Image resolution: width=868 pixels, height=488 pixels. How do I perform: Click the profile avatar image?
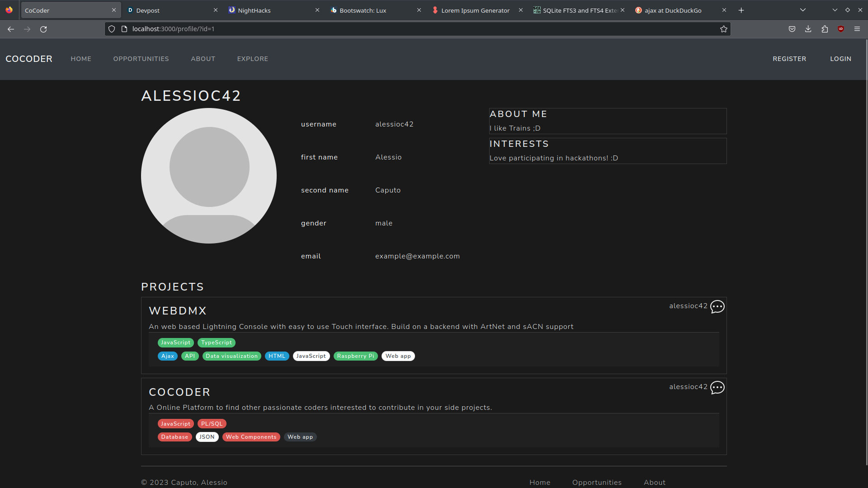[x=209, y=176]
